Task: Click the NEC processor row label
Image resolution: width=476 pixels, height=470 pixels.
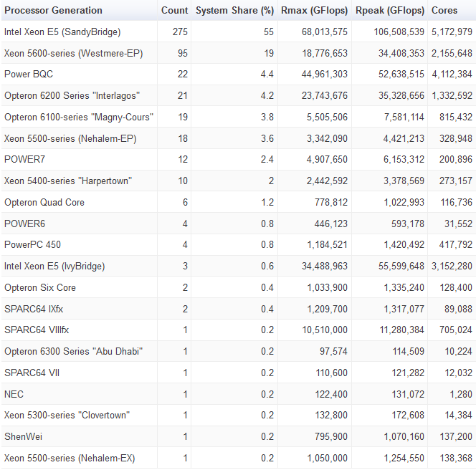Action: tap(14, 395)
